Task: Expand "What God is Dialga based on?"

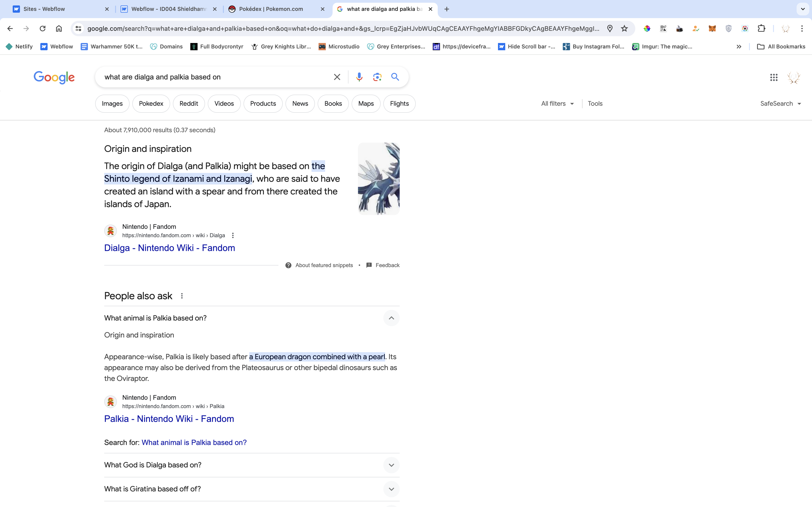Action: (x=391, y=465)
